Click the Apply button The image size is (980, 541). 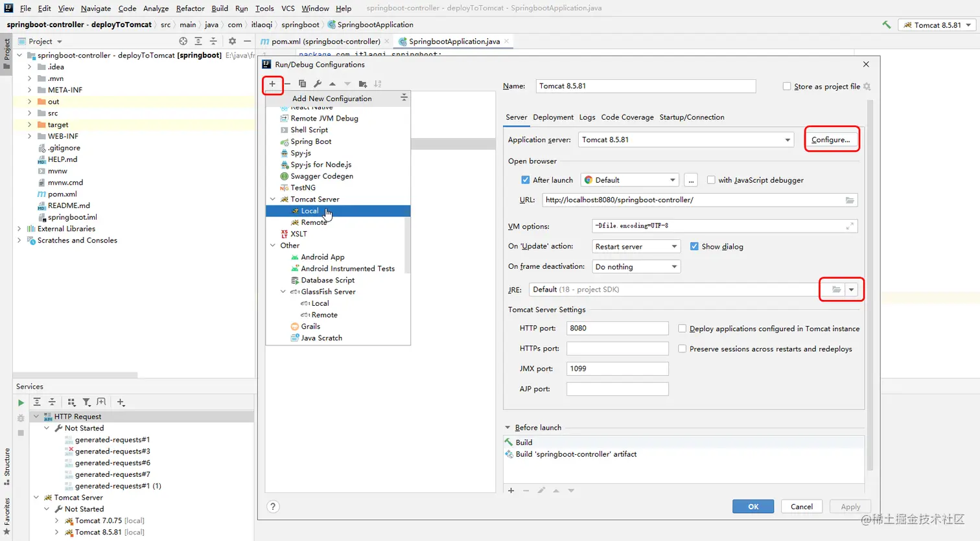[x=850, y=507]
